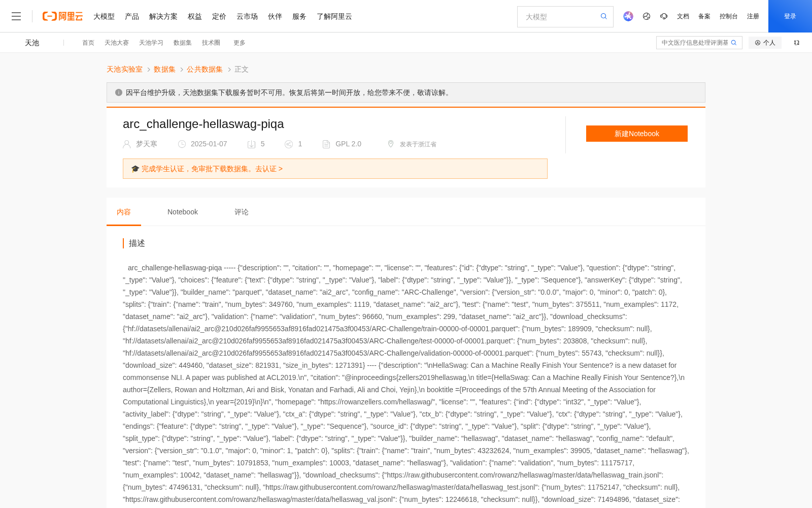Click the info icon in maintenance notice
The image size is (812, 508).
119,92
